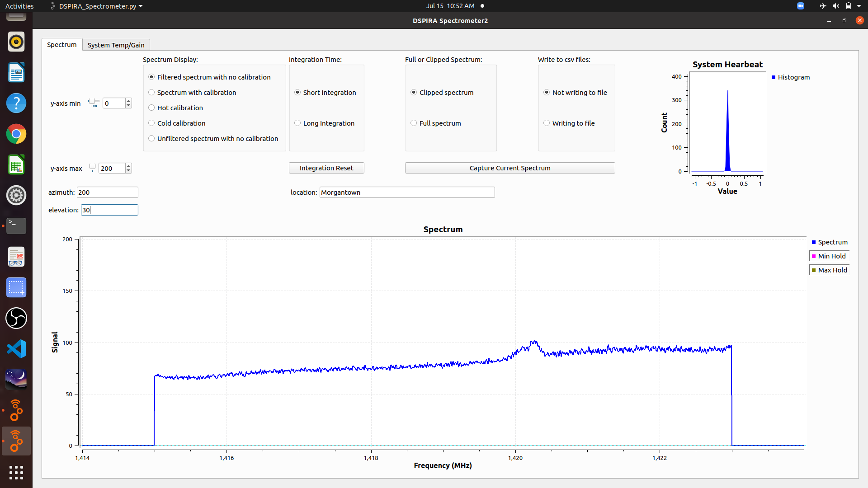Click the y-axis min value field
Screen dimensions: 868x488
114,103
